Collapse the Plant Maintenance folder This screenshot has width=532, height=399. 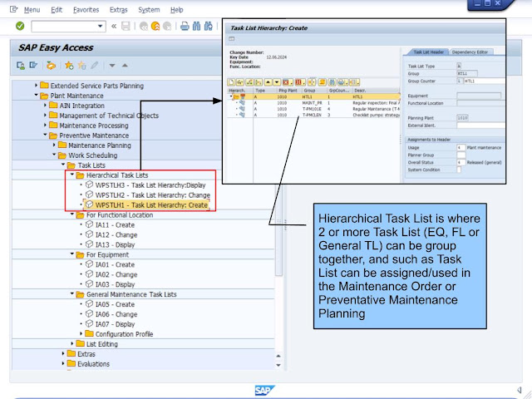click(37, 95)
